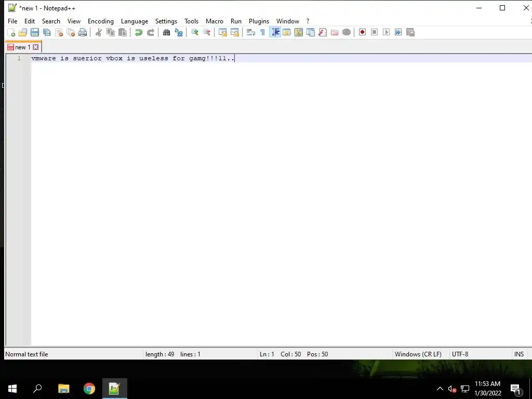Open the Language menu
The image size is (532, 399).
click(x=135, y=21)
